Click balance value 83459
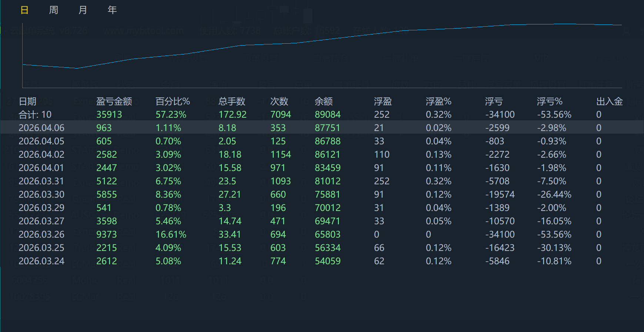Screen dimensions: 644x332 [x=328, y=168]
